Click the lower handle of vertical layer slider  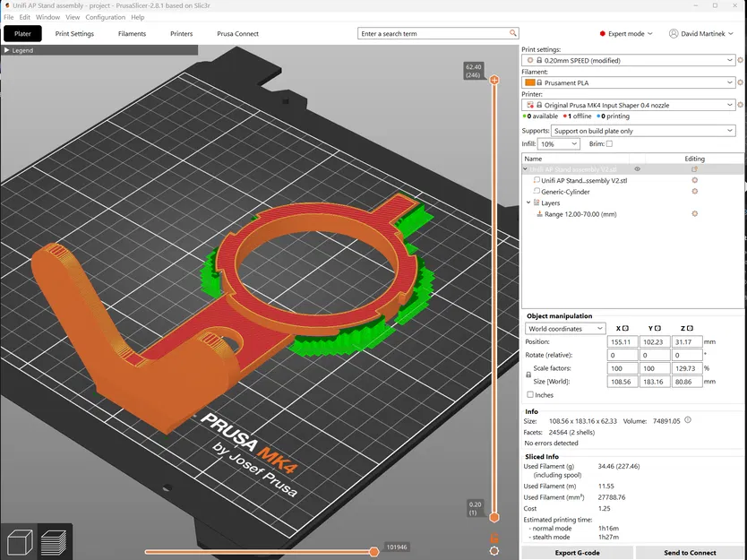[494, 517]
